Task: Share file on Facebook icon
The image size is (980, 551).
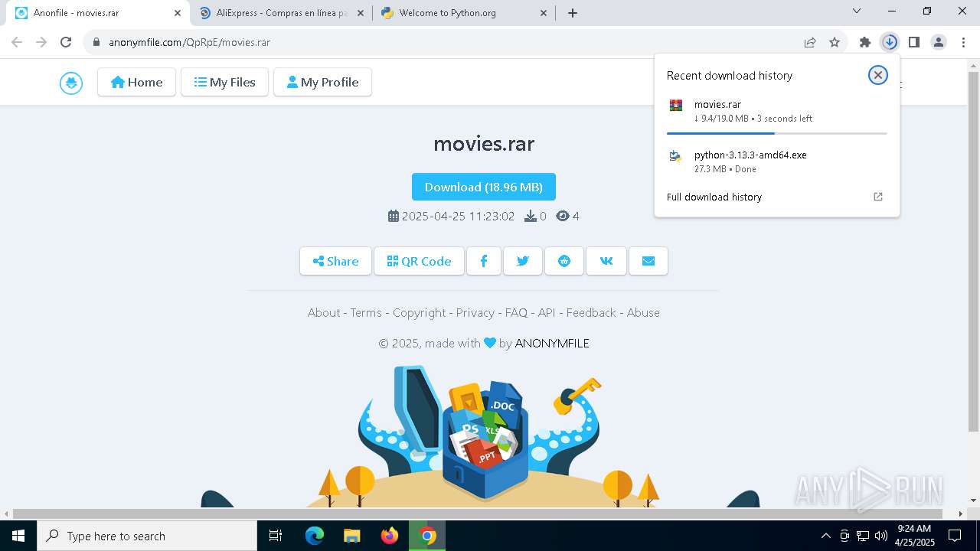Action: click(484, 261)
